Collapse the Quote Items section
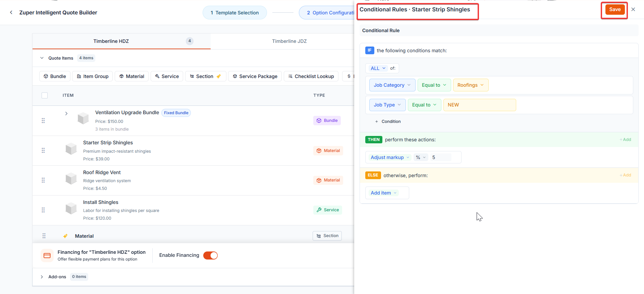This screenshot has width=644, height=294. point(42,58)
